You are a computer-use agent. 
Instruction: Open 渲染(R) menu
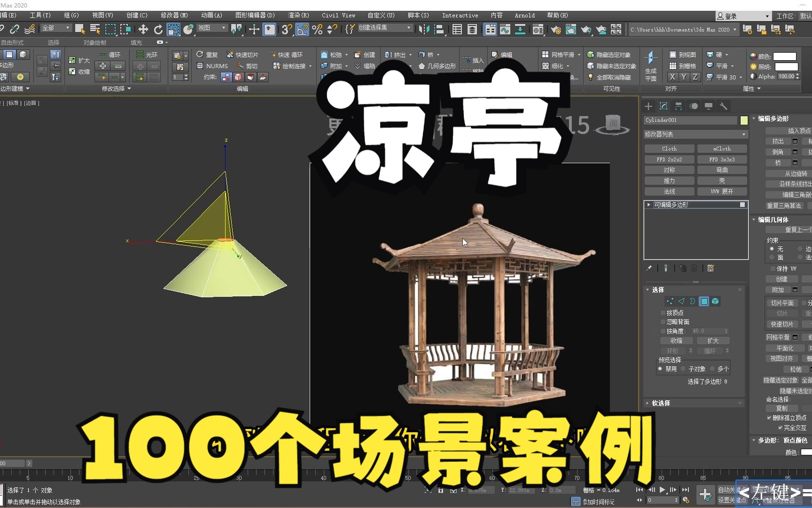point(298,16)
